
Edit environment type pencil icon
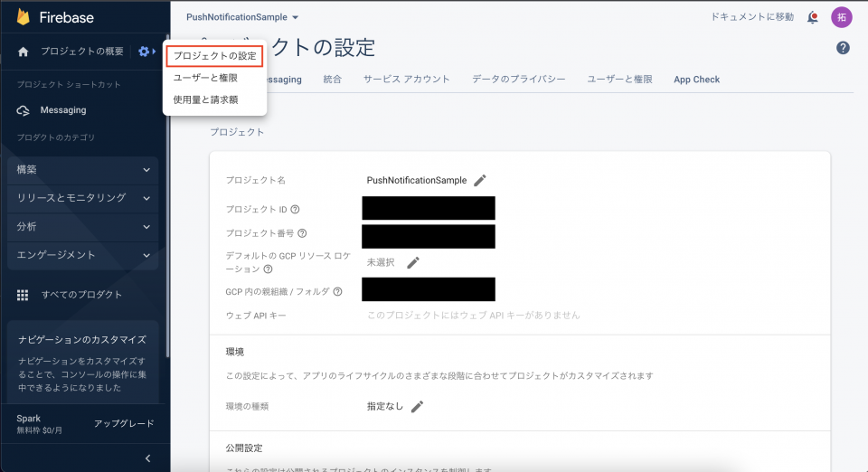tap(418, 407)
